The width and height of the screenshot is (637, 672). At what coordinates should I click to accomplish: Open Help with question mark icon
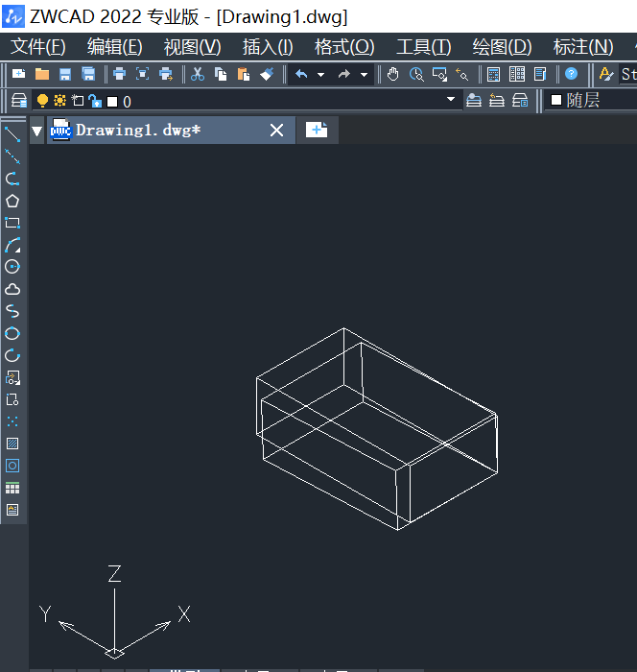pyautogui.click(x=571, y=74)
